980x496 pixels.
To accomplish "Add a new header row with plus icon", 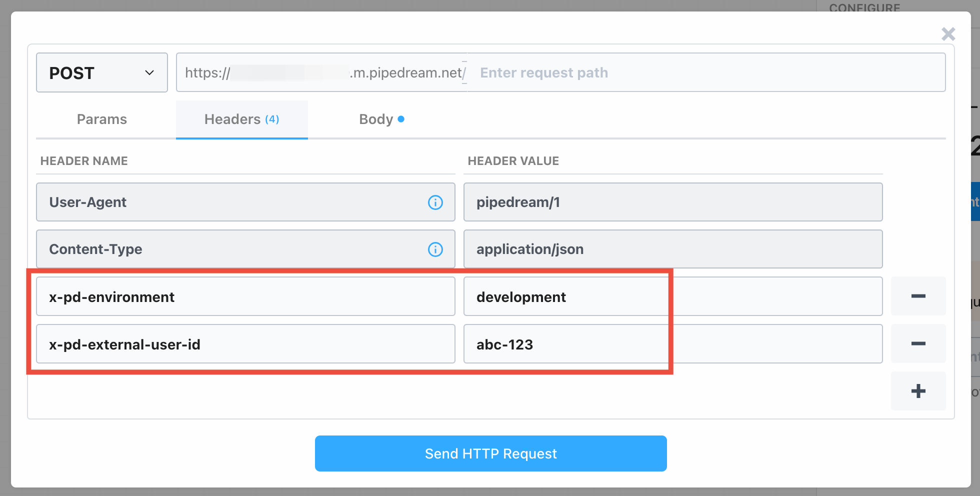I will pos(918,391).
